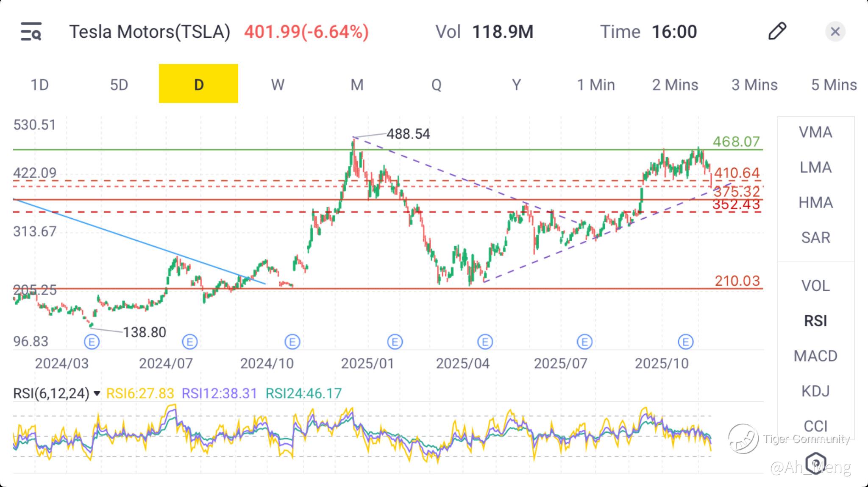The height and width of the screenshot is (487, 868).
Task: Switch sub-chart to the VOL indicator
Action: [x=815, y=286]
